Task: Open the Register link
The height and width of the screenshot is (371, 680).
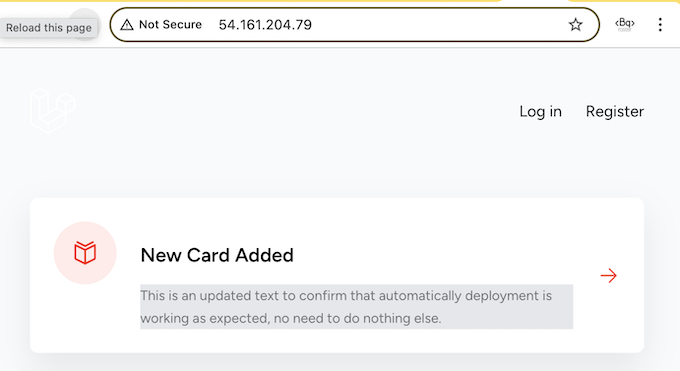Action: [615, 112]
